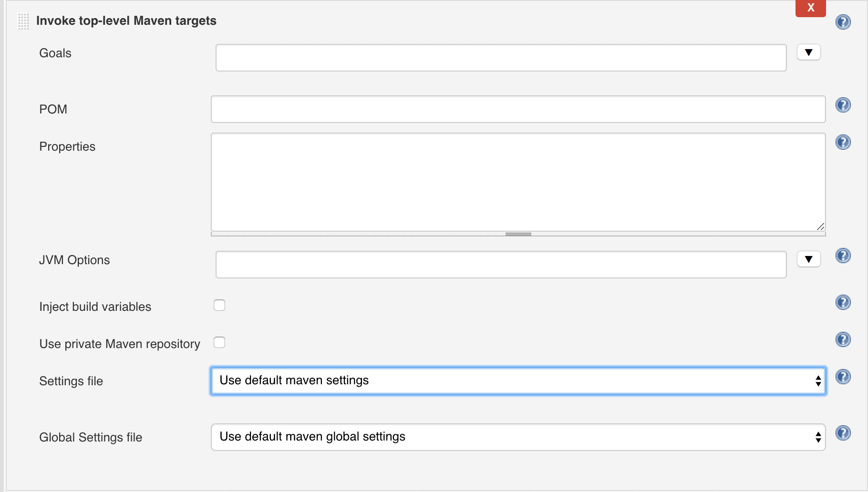Focus the JVM Options input field
The image size is (868, 492).
click(x=501, y=265)
